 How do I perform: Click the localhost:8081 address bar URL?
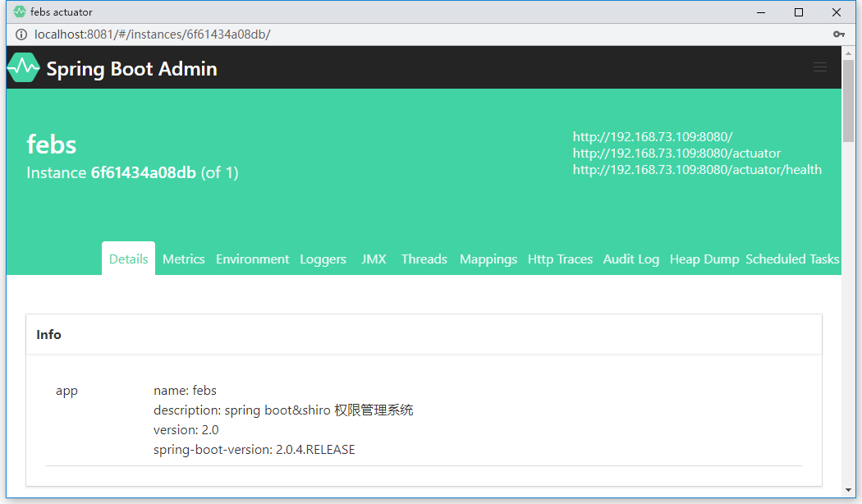click(152, 34)
